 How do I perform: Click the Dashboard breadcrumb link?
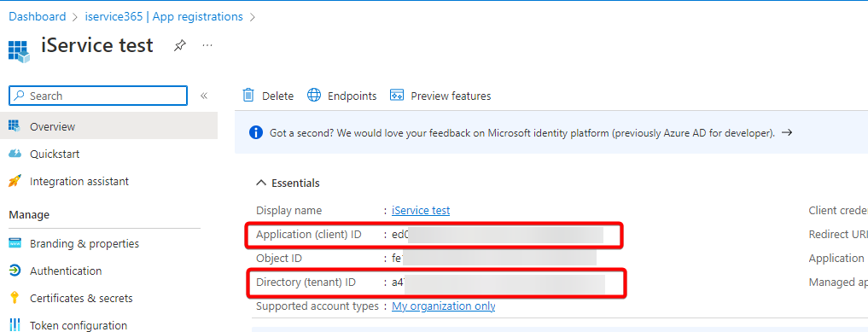pos(37,16)
